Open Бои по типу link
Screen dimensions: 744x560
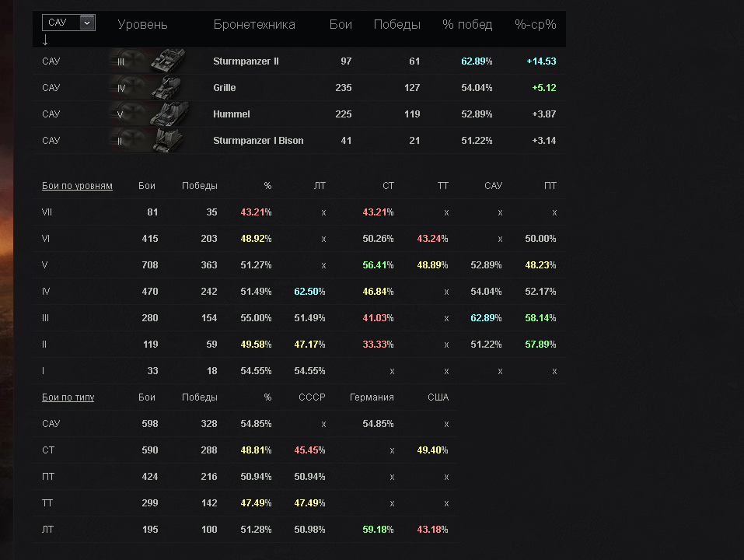click(x=68, y=397)
